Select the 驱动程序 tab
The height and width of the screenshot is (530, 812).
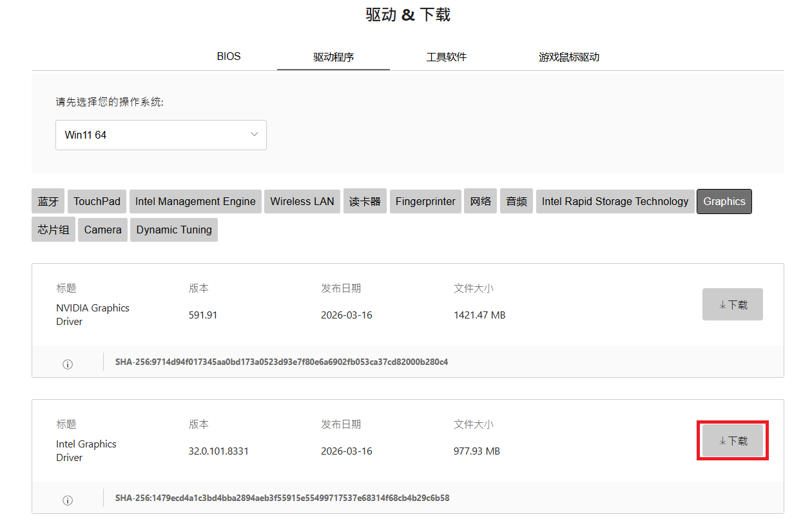(333, 57)
